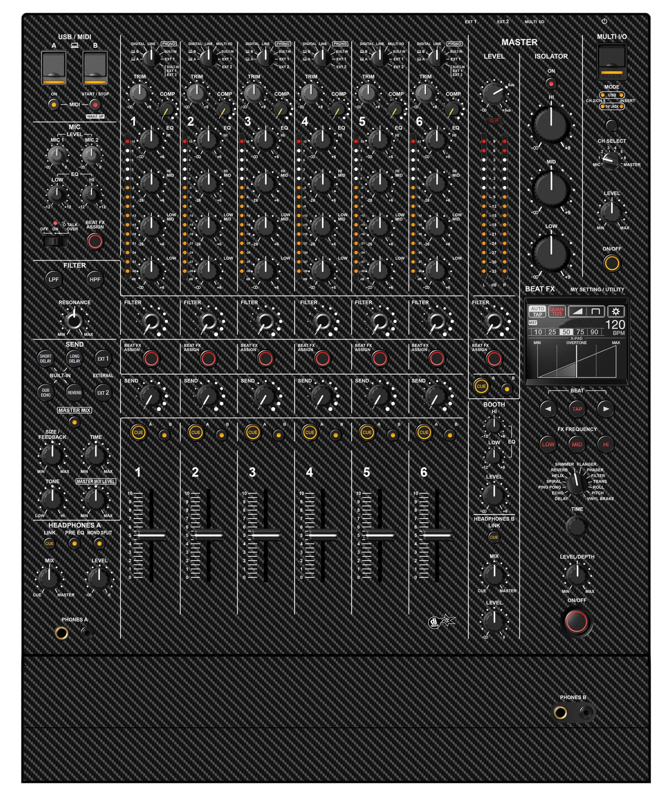
Task: Select the 90 X-PAD value
Action: 594,332
